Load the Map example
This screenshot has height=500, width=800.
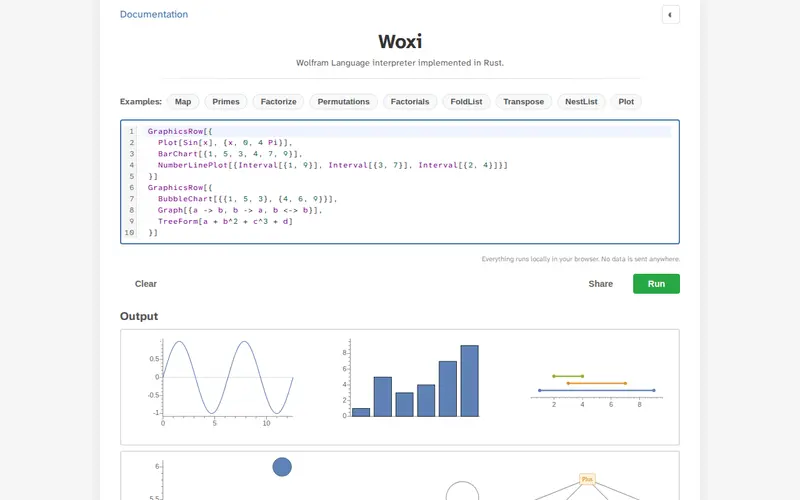coord(183,102)
